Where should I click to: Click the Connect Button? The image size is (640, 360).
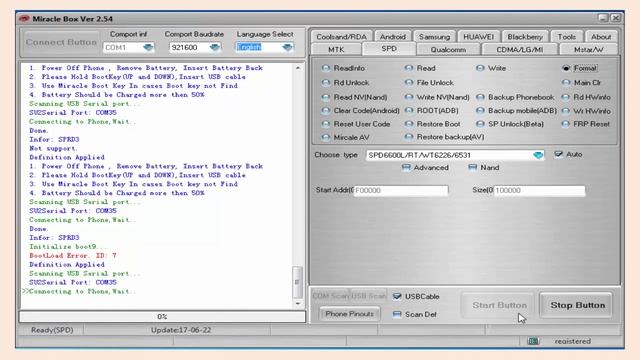pyautogui.click(x=61, y=42)
